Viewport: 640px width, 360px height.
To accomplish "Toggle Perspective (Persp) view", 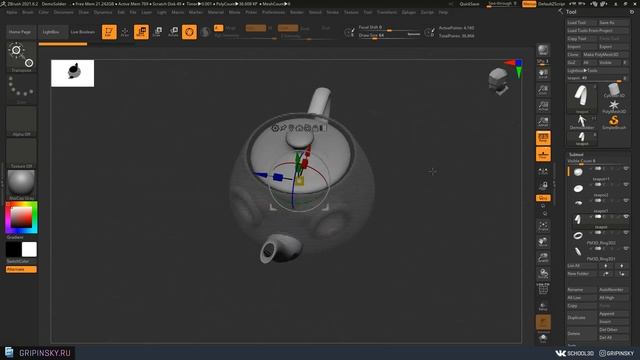I will (x=543, y=138).
